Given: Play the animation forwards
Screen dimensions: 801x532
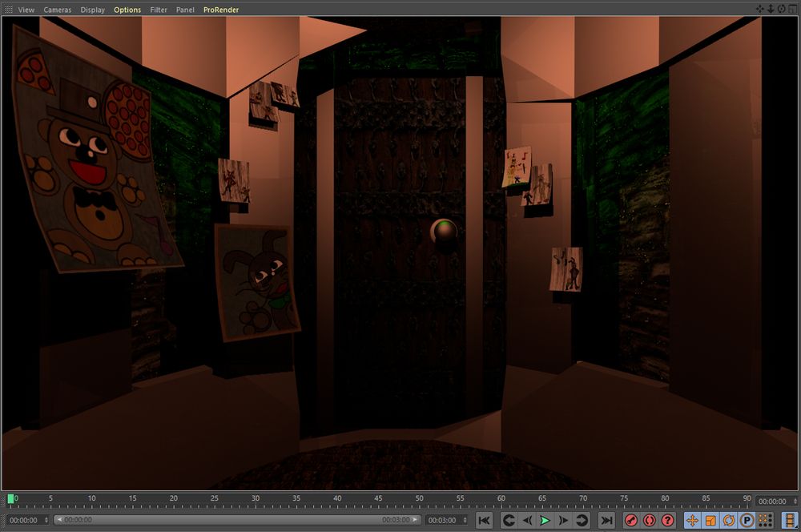Looking at the screenshot, I should point(545,520).
